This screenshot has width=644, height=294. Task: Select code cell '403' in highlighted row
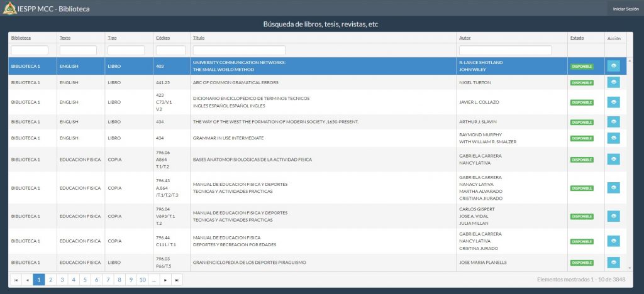coord(160,66)
